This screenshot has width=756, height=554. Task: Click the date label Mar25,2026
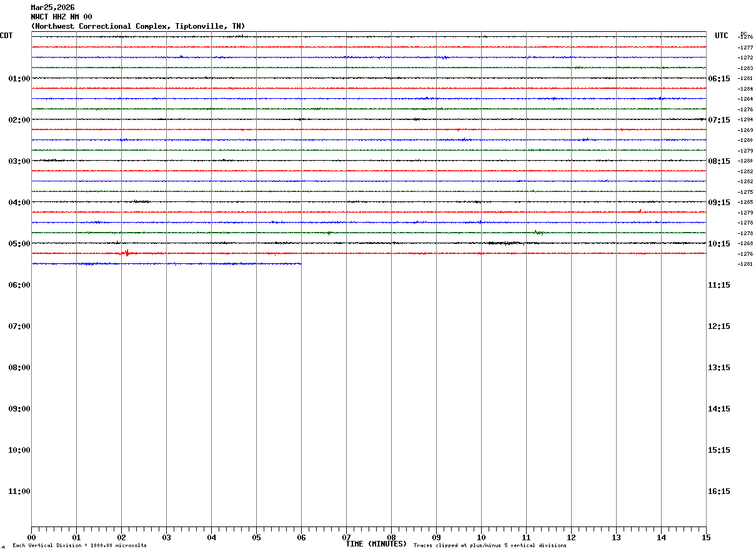coord(52,8)
